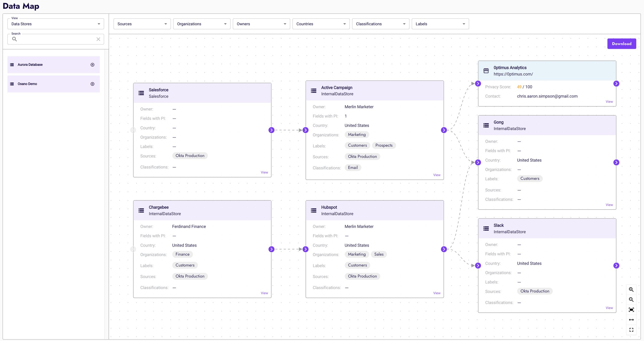The height and width of the screenshot is (341, 644).
Task: Expand Hubspot's outgoing connection arrow
Action: pyautogui.click(x=444, y=249)
